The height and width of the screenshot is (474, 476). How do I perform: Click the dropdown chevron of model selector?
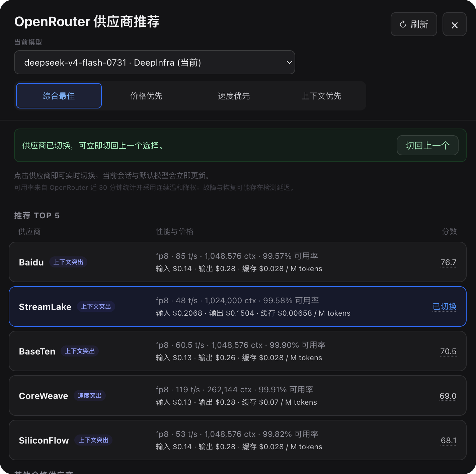click(x=289, y=62)
